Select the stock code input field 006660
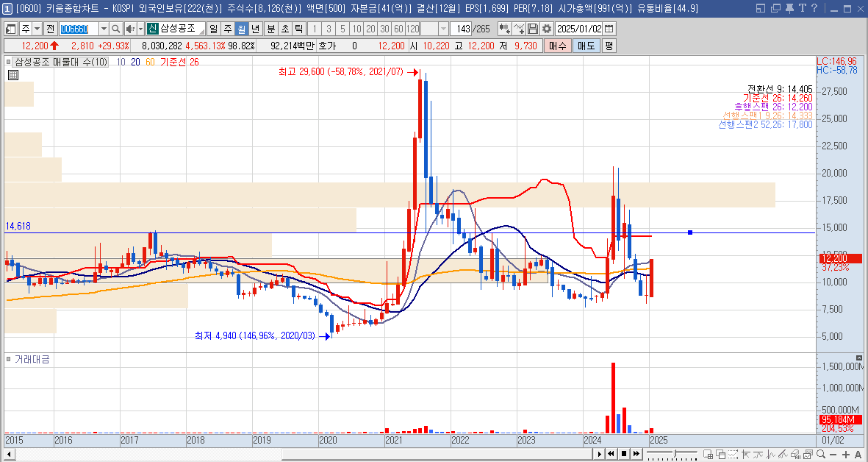The image size is (868, 462). pyautogui.click(x=79, y=29)
